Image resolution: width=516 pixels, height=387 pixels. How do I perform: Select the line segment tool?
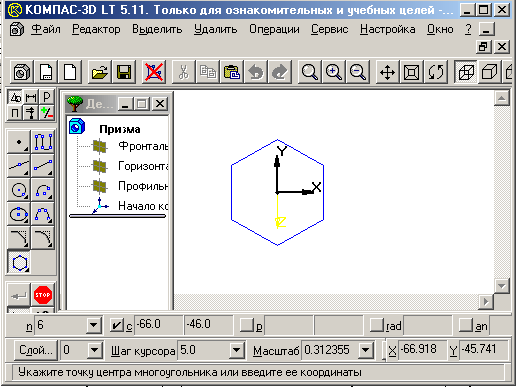43,166
